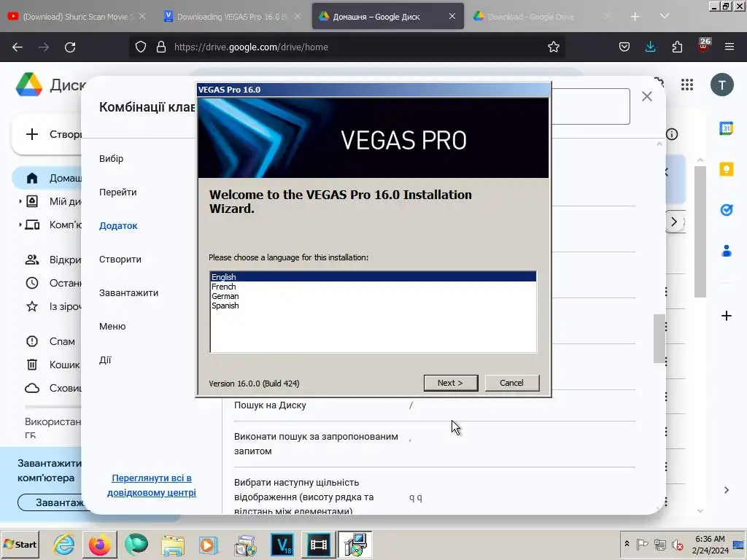Go back in browser history
This screenshot has width=747, height=560.
(x=18, y=47)
